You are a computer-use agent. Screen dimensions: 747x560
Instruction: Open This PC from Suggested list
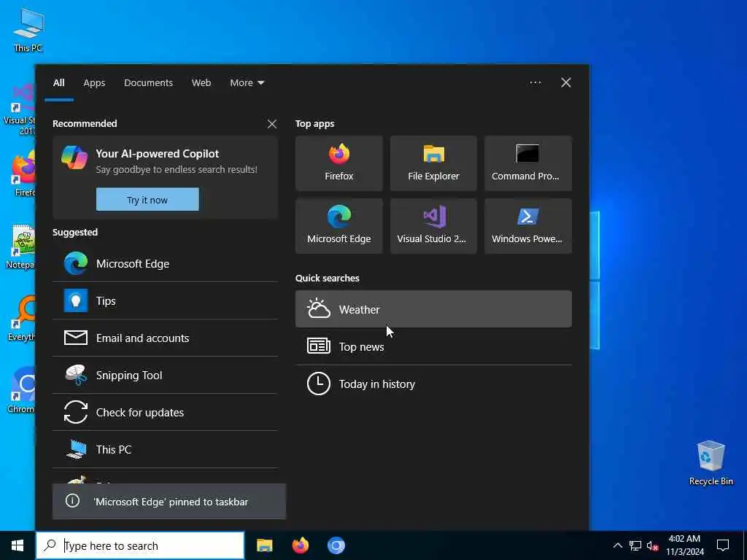pyautogui.click(x=166, y=449)
